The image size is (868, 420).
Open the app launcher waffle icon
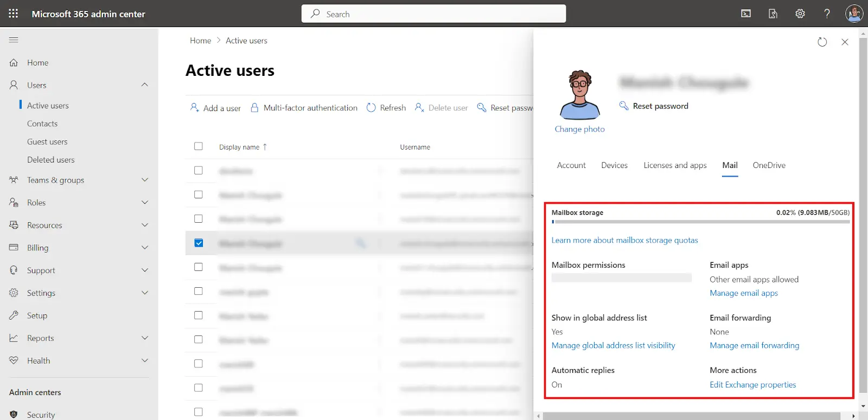[14, 14]
